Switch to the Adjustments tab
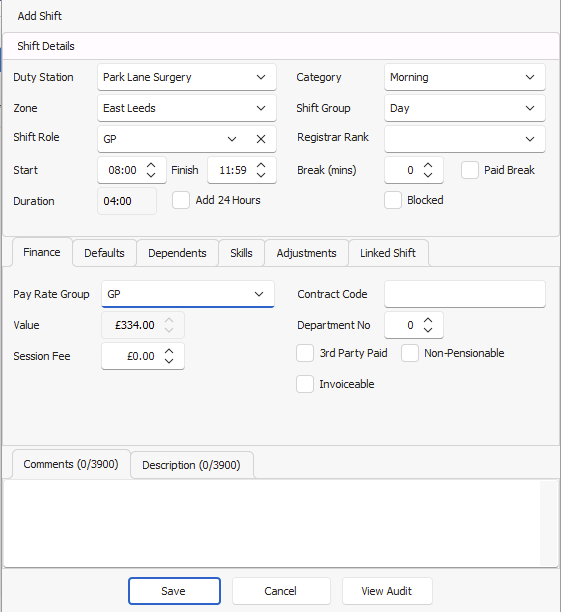 tap(306, 253)
